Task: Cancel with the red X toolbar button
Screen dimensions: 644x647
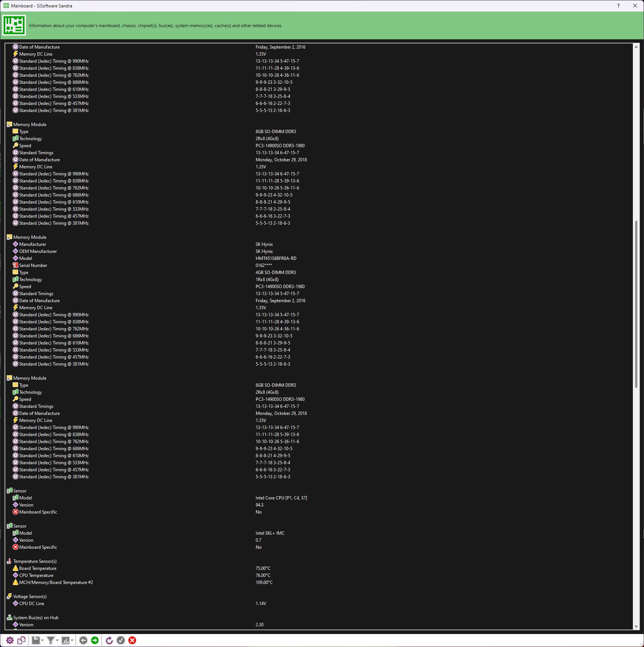Action: [x=132, y=640]
